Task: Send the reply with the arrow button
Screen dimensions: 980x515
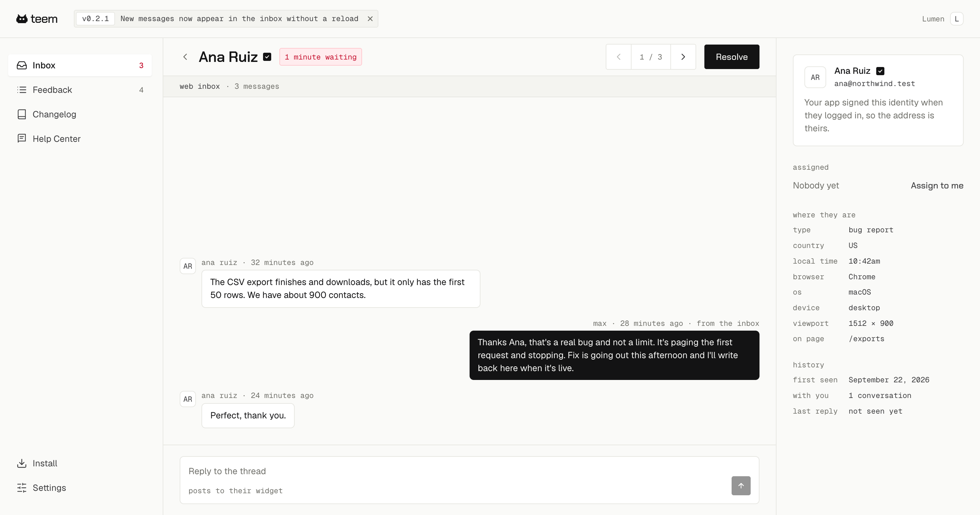Action: coord(741,486)
